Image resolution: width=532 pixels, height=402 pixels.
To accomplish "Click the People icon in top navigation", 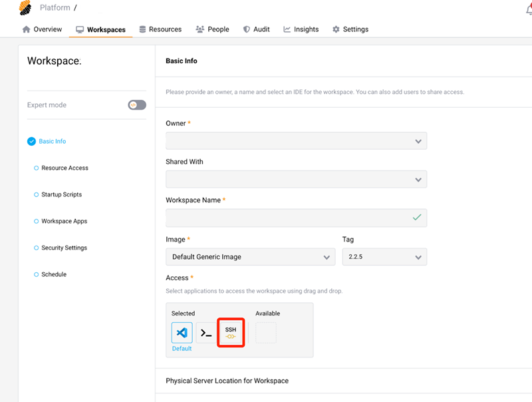I will [x=200, y=29].
